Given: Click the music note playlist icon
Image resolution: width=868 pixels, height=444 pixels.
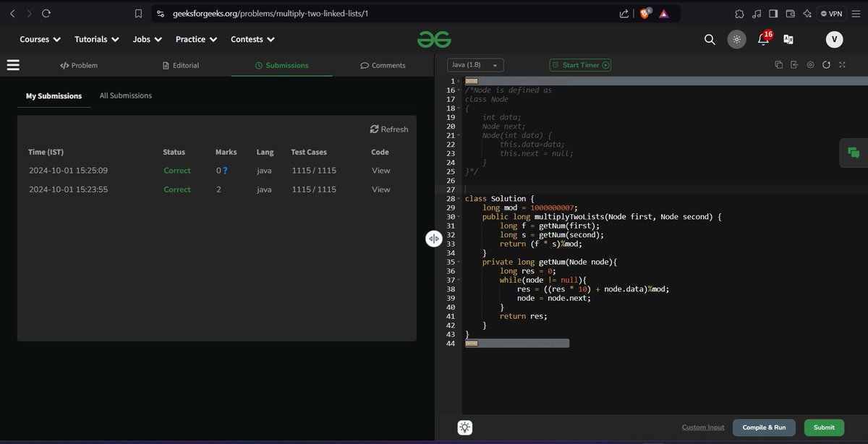Looking at the screenshot, I should (757, 14).
